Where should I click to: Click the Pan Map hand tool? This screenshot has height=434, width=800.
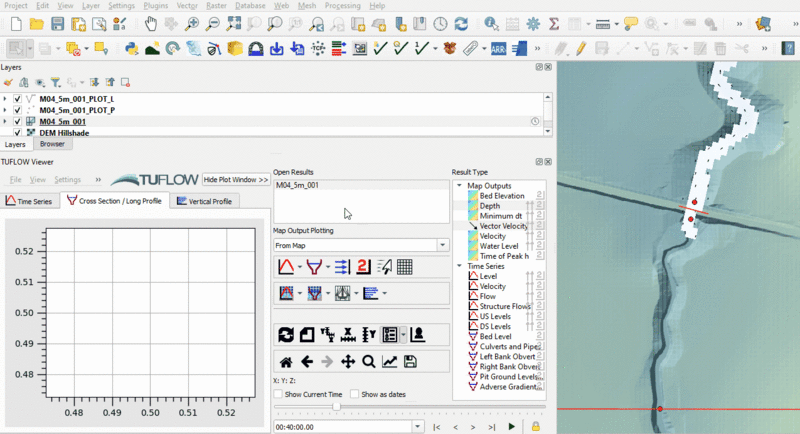[x=149, y=22]
